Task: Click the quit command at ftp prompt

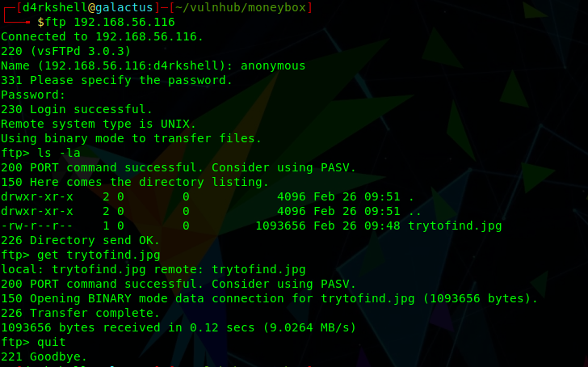Action: pos(52,343)
